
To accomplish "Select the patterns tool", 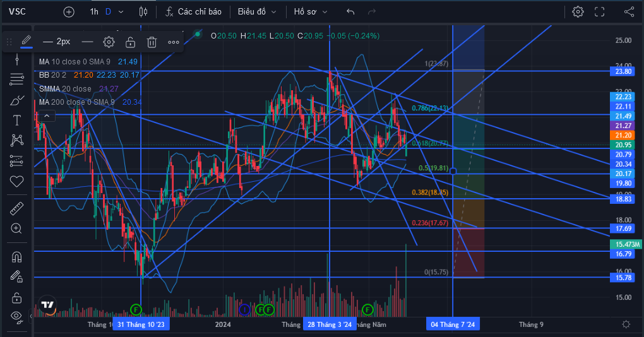I will click(x=17, y=140).
